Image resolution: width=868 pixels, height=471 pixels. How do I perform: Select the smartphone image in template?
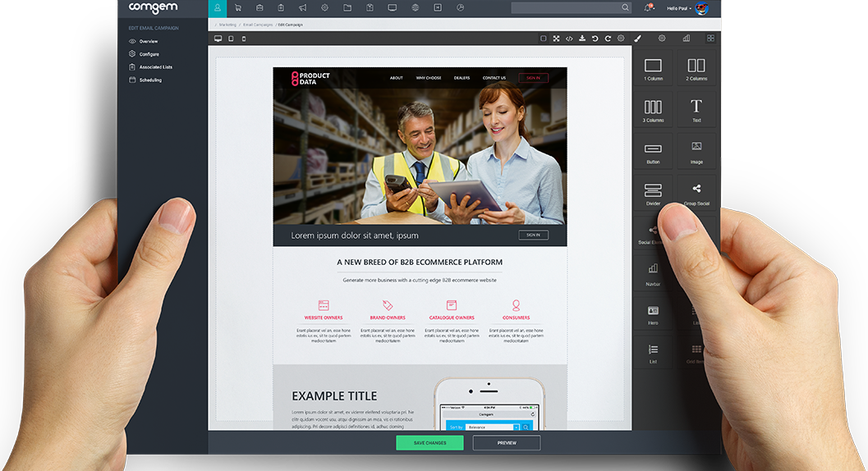[x=489, y=404]
